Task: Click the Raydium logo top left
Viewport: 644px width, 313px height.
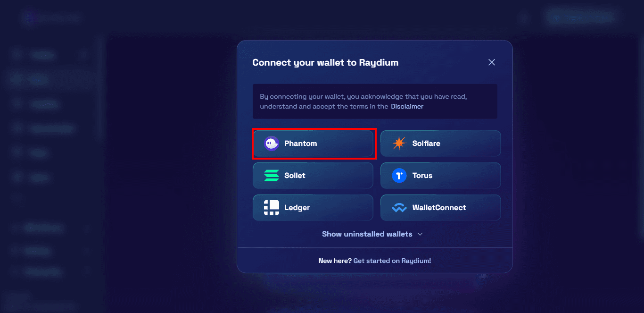Action: click(52, 18)
